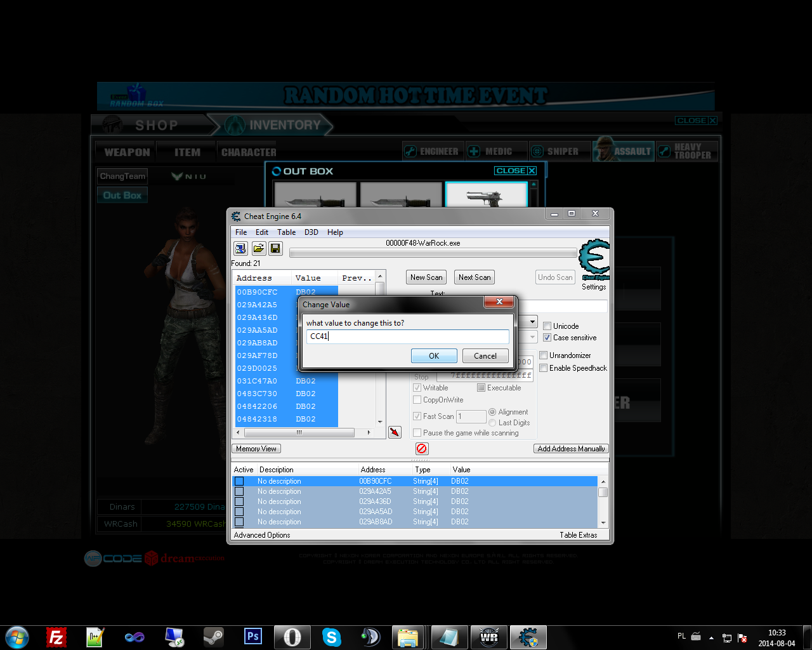
Task: Open the File menu
Action: tap(241, 232)
